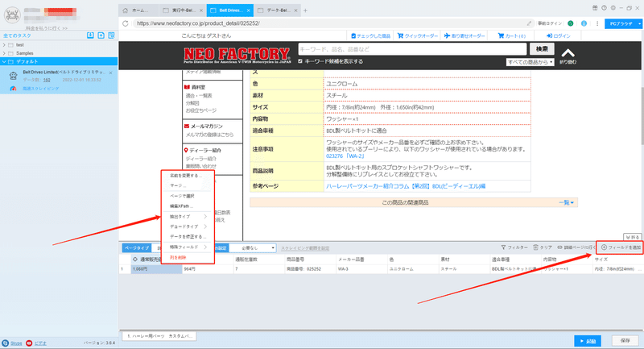Image resolution: width=644 pixels, height=349 pixels.
Task: Click the フィルター filter icon
Action: 503,247
